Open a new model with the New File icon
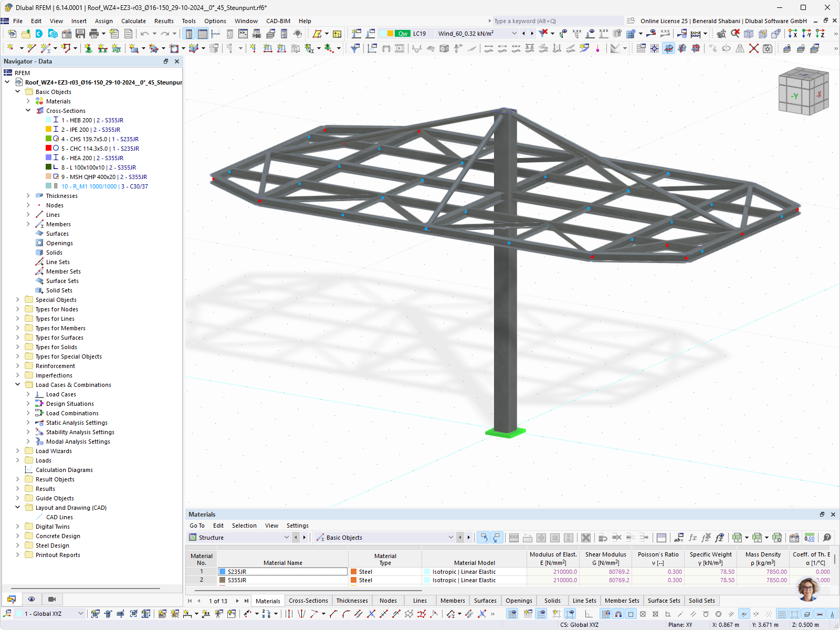The height and width of the screenshot is (630, 840). pos(12,34)
